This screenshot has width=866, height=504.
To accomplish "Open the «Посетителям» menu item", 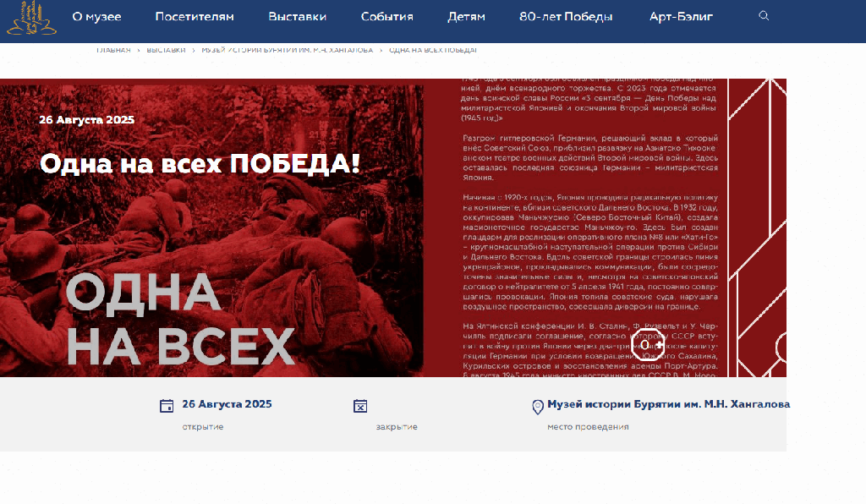I will click(x=195, y=17).
